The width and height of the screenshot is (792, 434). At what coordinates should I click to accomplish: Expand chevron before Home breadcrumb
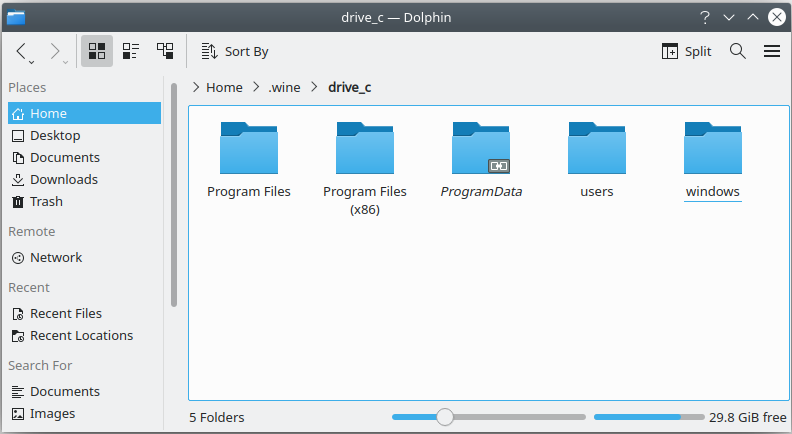(x=196, y=87)
